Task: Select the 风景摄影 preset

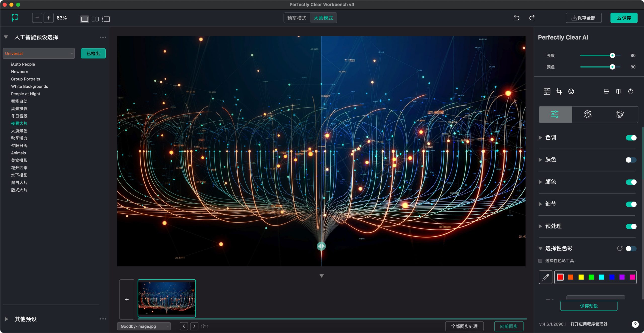Action: click(x=19, y=109)
